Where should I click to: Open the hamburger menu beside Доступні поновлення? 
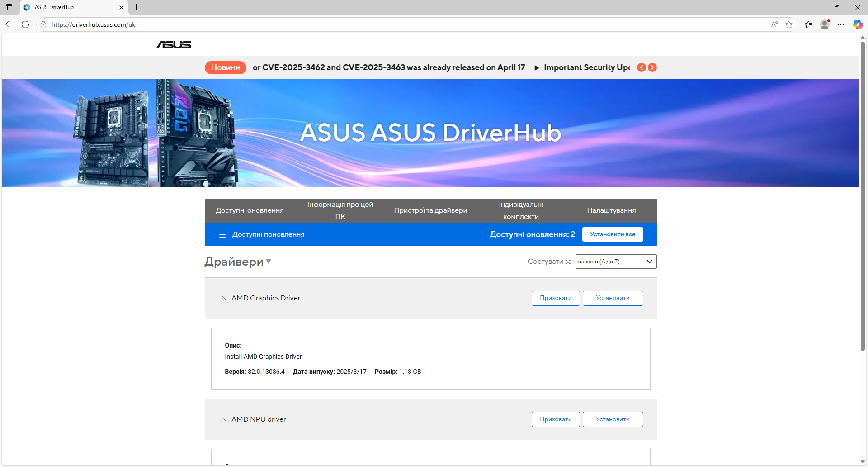[x=222, y=234]
